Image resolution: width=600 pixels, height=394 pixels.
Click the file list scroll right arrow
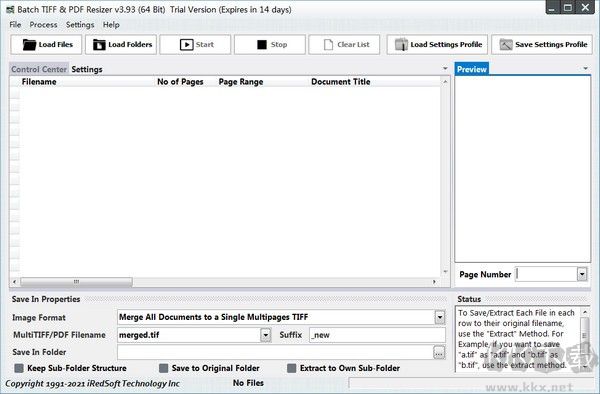pos(434,282)
